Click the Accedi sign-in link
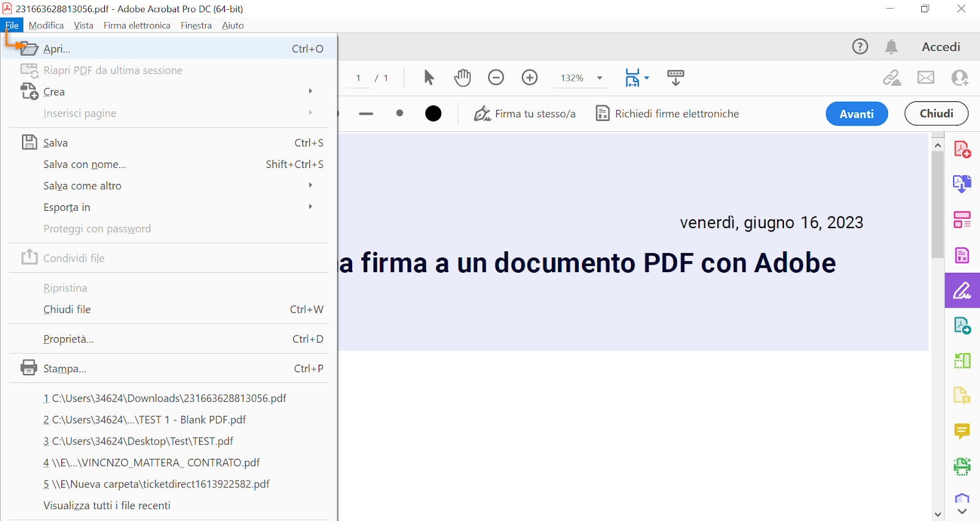 [941, 47]
